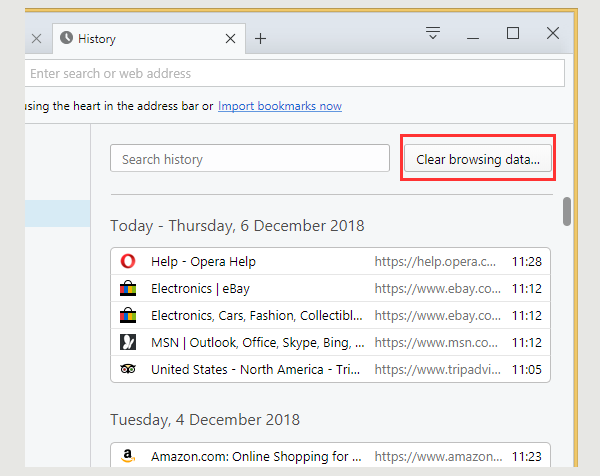This screenshot has width=600, height=476.
Task: Click the https://www.msn.co... URL
Action: click(x=436, y=342)
